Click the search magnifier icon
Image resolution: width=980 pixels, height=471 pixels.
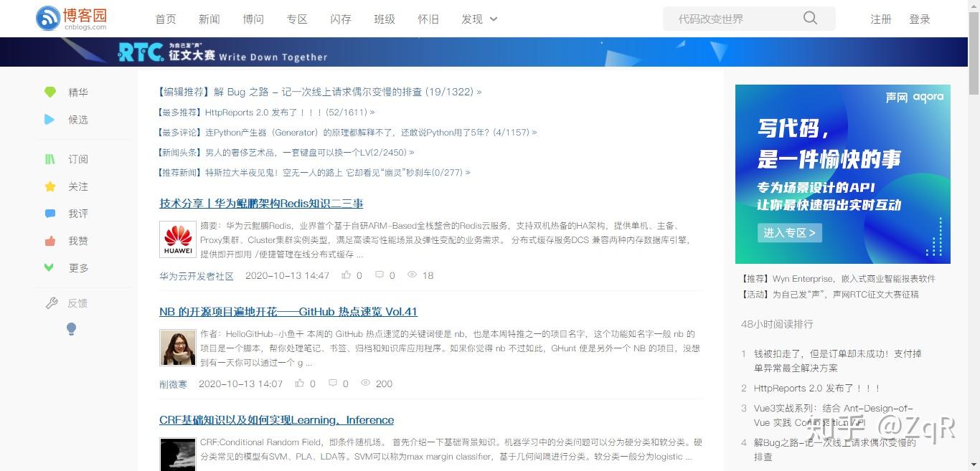coord(810,18)
